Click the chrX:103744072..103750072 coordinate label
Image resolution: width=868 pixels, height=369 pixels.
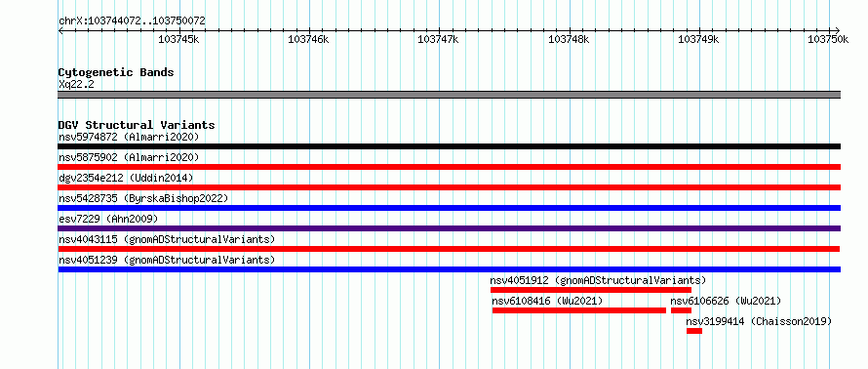click(x=132, y=21)
